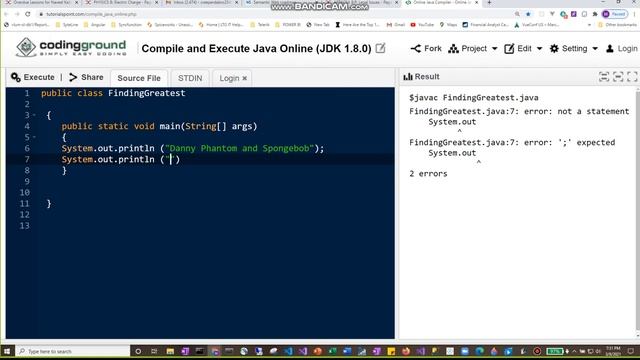Open File Explorer from taskbar
Screen dimensions: 640x360
pyautogui.click(x=170, y=351)
